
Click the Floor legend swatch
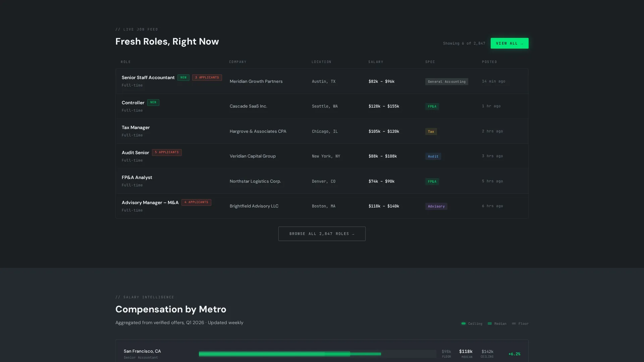(514, 323)
